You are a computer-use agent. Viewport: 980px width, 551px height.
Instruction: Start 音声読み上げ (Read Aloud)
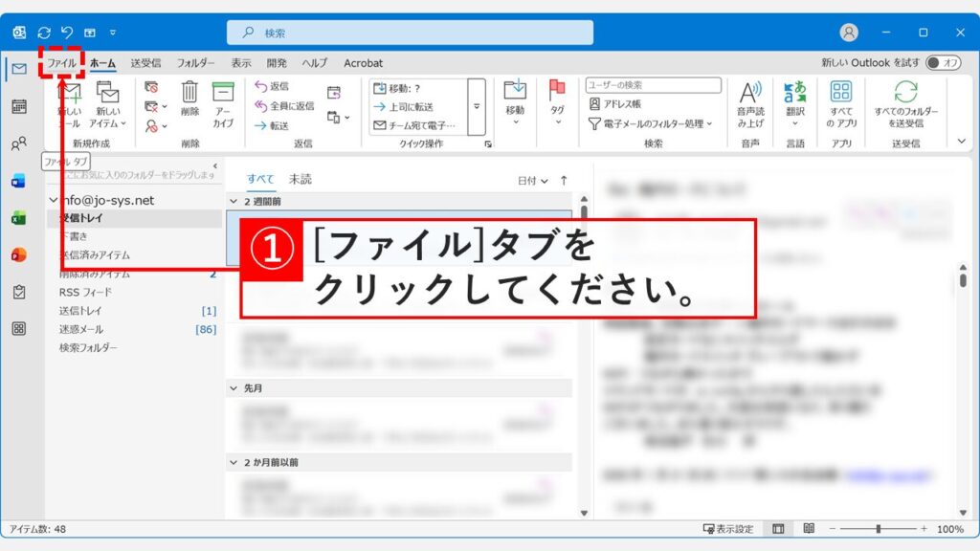(748, 103)
